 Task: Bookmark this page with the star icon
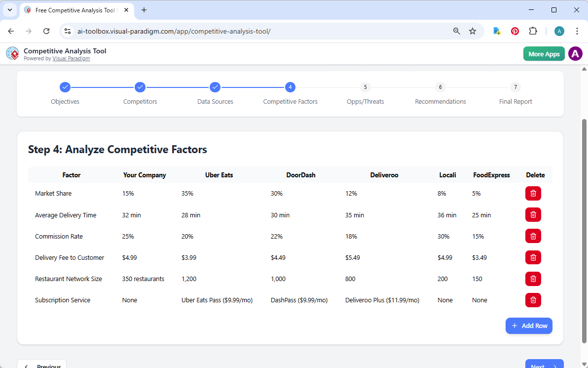(x=473, y=31)
